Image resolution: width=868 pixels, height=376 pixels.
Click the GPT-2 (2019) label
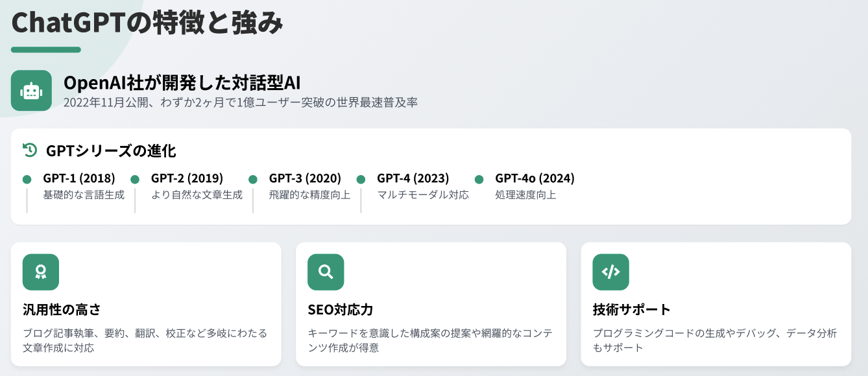coord(187,178)
